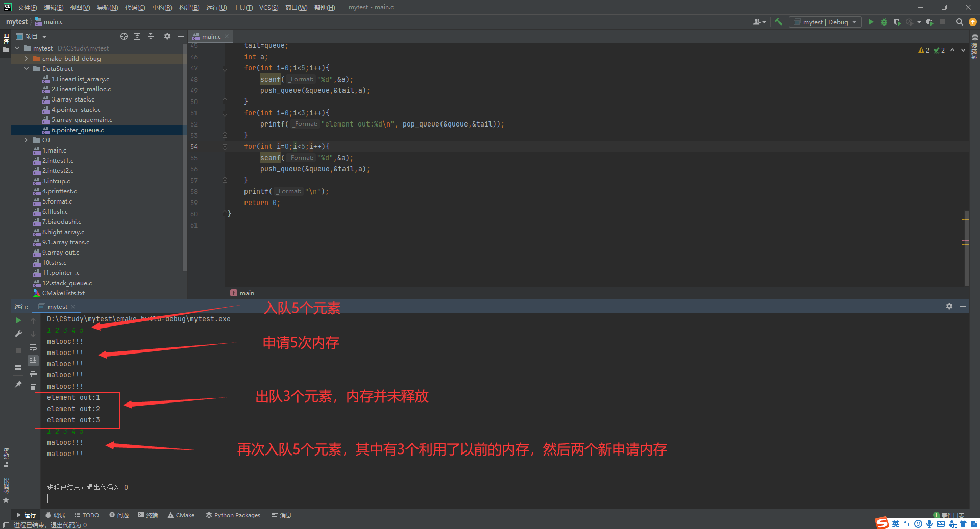Open run panel settings gear
The height and width of the screenshot is (529, 980).
pyautogui.click(x=949, y=306)
